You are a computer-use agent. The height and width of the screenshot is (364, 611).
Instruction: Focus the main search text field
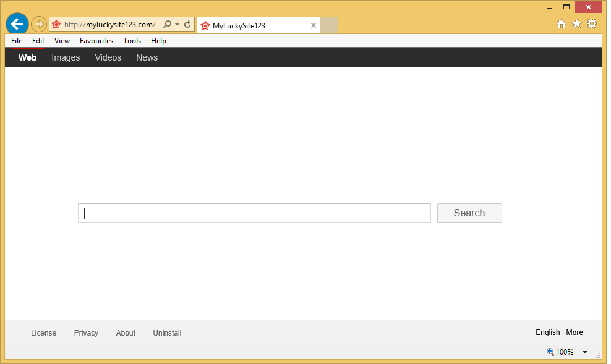pos(254,213)
